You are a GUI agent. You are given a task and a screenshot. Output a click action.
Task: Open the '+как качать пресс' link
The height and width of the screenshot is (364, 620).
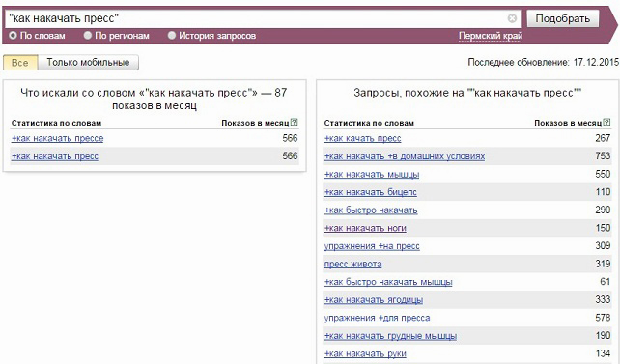pos(362,138)
